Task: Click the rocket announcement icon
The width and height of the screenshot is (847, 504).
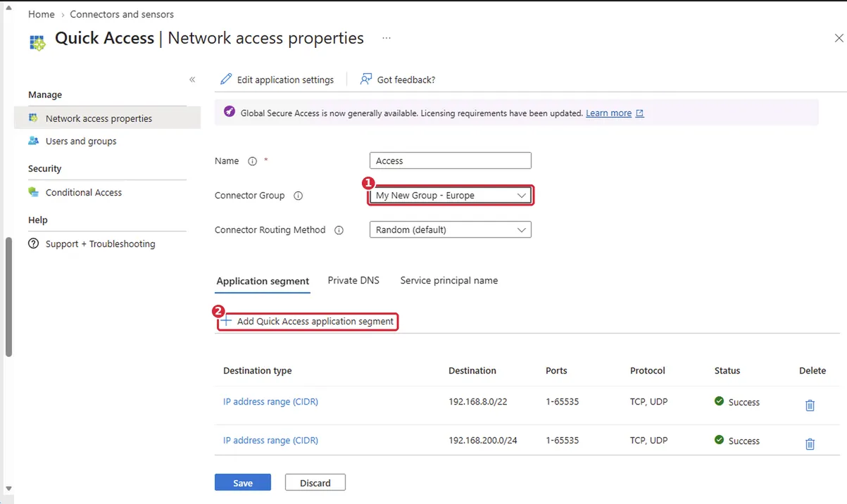Action: pyautogui.click(x=229, y=112)
